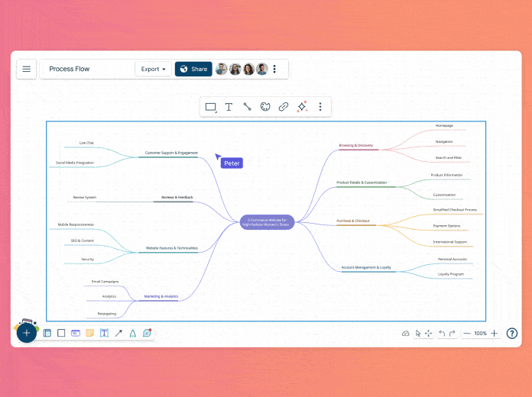Open the hamburger main menu
This screenshot has height=397, width=532.
point(27,69)
